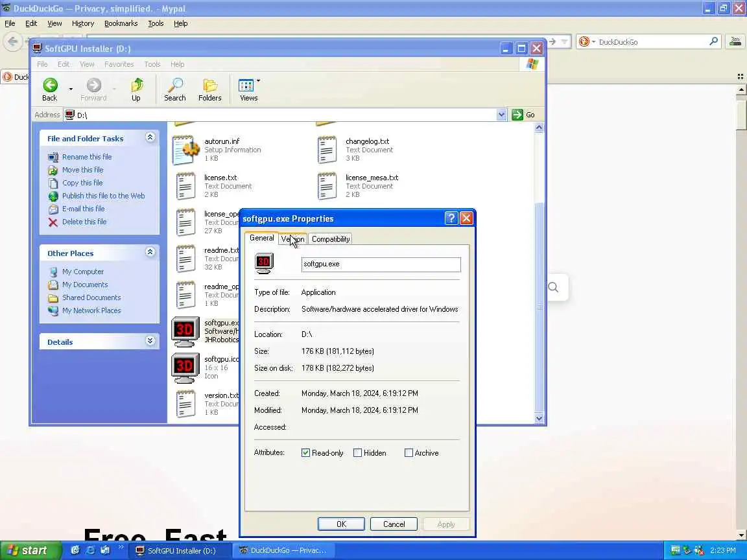Switch to DuckDuckGo Mypal taskbar button

pos(284,550)
